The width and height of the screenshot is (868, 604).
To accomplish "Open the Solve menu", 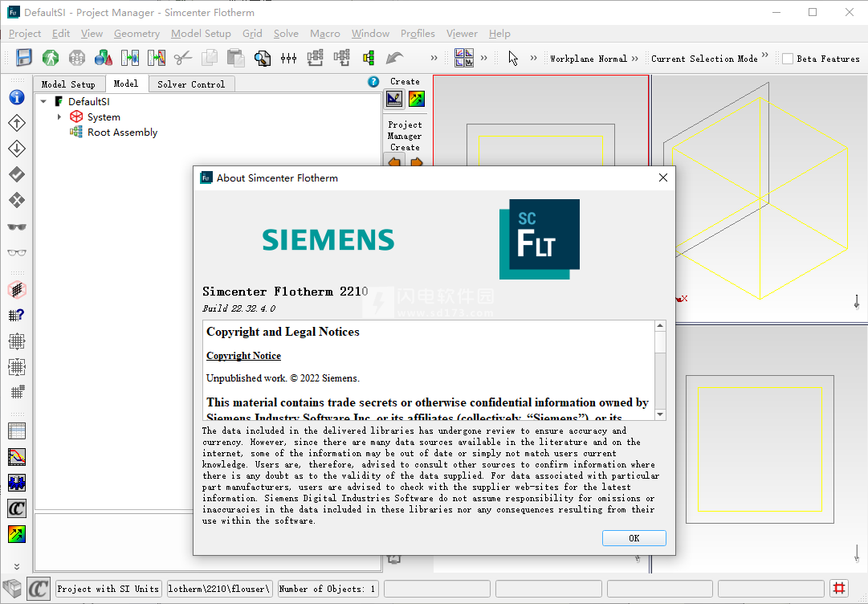I will click(x=286, y=34).
